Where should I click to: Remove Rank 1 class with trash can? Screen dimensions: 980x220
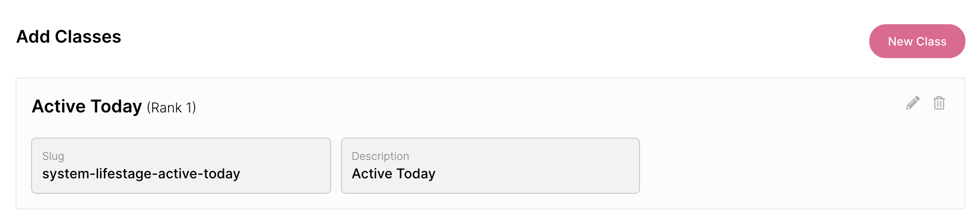coord(939,103)
